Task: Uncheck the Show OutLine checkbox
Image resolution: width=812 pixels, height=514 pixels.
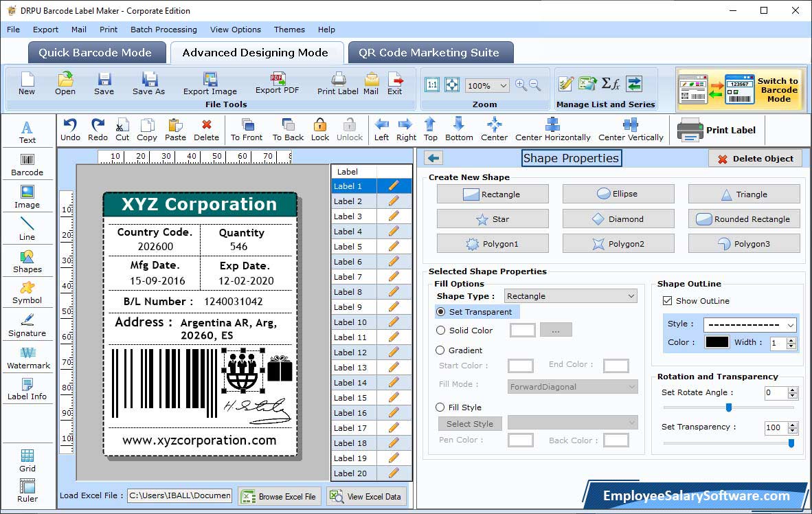Action: 668,300
